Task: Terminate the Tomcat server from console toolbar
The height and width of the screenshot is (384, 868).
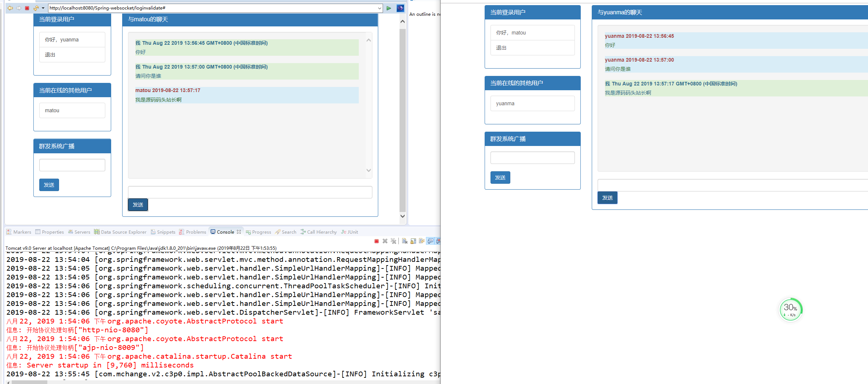Action: 376,241
